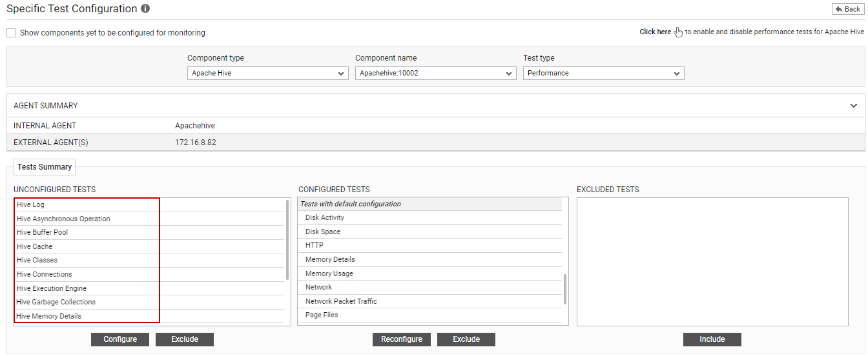Select the Network configured test row
Viewport: 868px width, 356px height.
[x=430, y=288]
